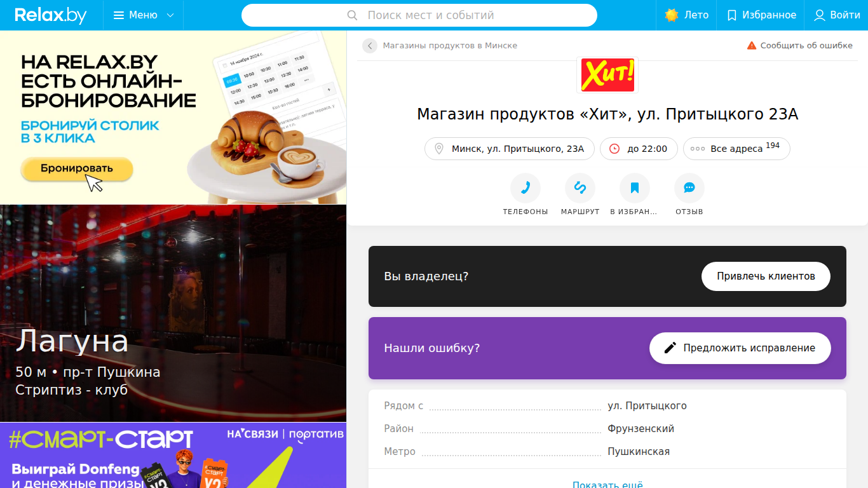Image resolution: width=868 pixels, height=488 pixels.
Task: Click the map pin icon
Action: 438,149
